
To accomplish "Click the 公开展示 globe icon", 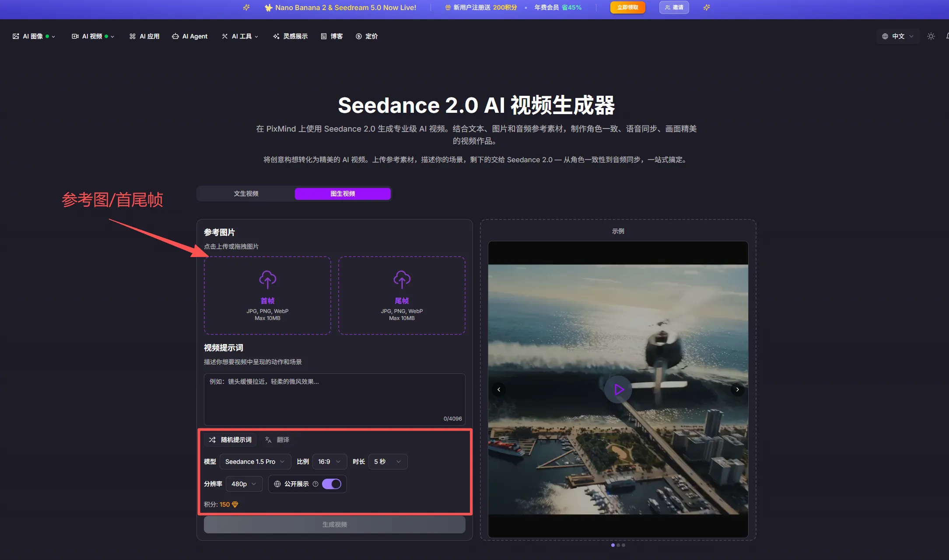I will click(x=277, y=484).
